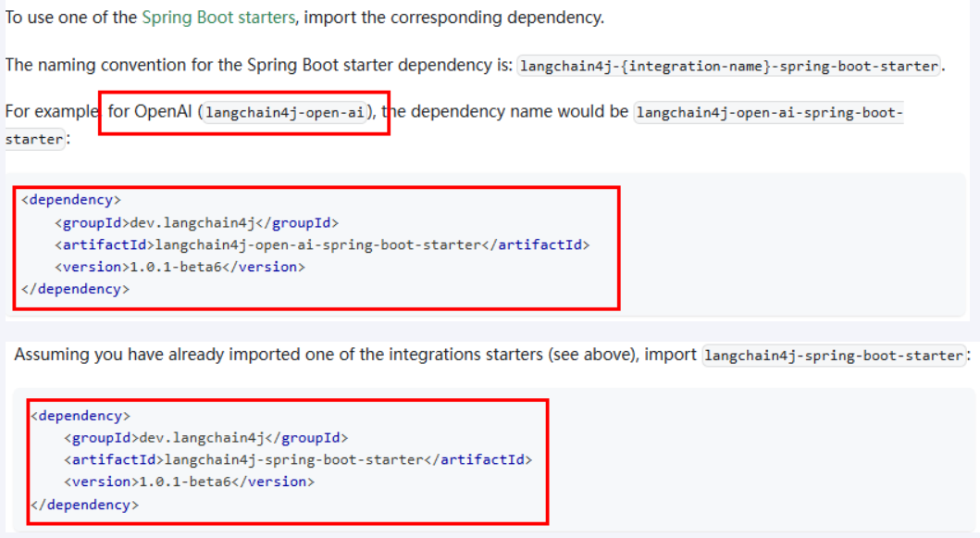Click groupId line in first code block

click(196, 222)
